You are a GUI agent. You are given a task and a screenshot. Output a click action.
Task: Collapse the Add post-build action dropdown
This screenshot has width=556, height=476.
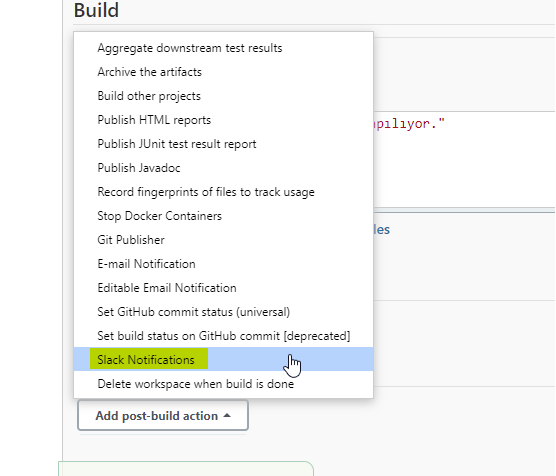(x=163, y=415)
